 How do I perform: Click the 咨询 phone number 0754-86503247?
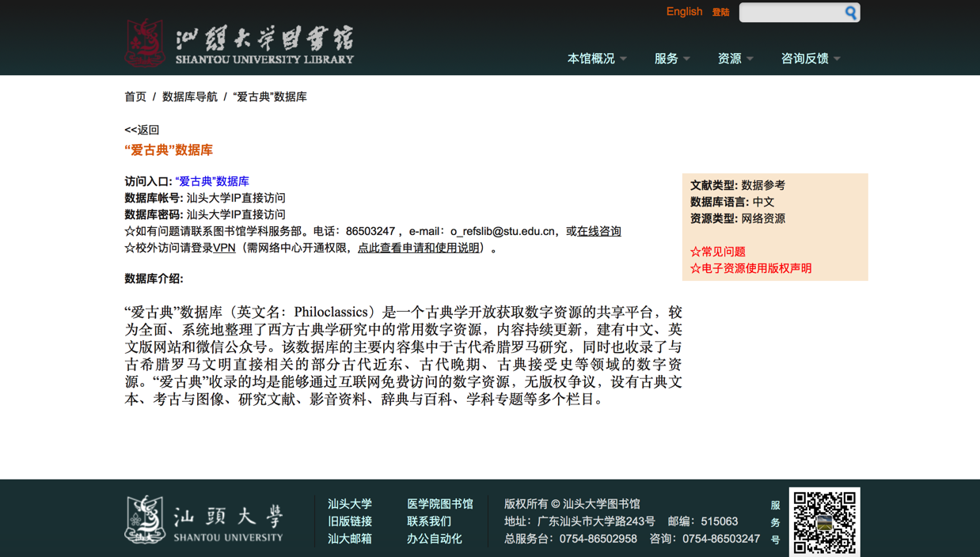coord(721,539)
